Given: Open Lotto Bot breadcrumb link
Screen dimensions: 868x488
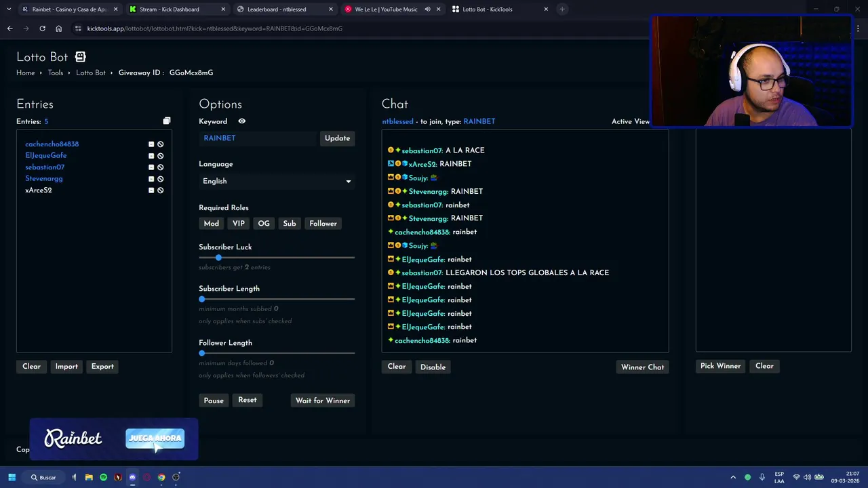Looking at the screenshot, I should (91, 73).
